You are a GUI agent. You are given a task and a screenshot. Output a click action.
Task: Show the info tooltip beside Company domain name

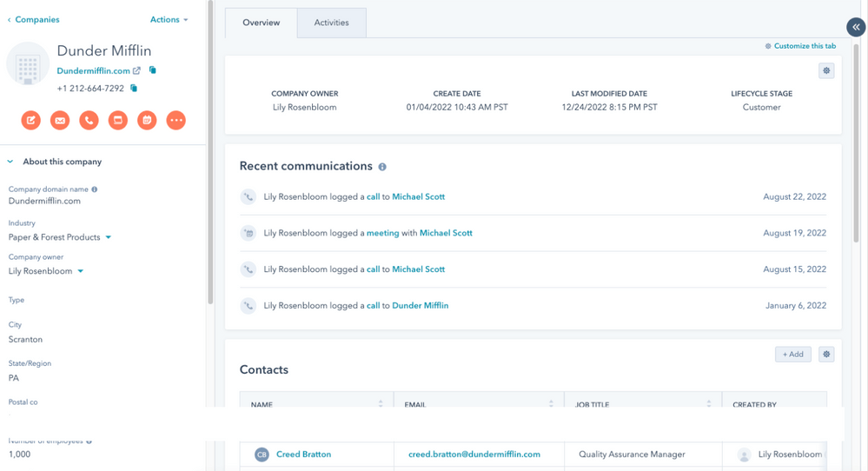click(x=95, y=189)
